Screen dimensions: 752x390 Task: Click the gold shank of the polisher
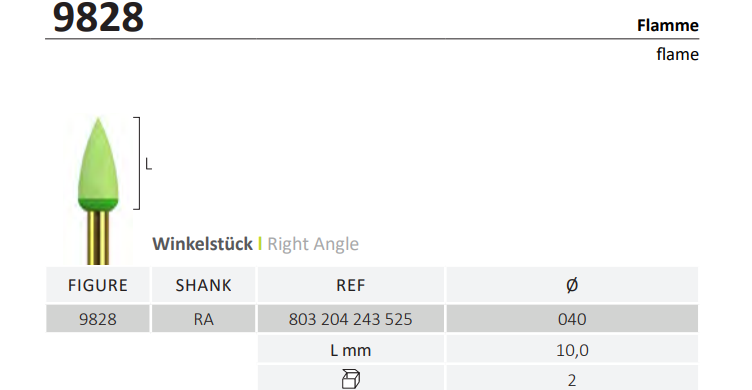click(98, 238)
